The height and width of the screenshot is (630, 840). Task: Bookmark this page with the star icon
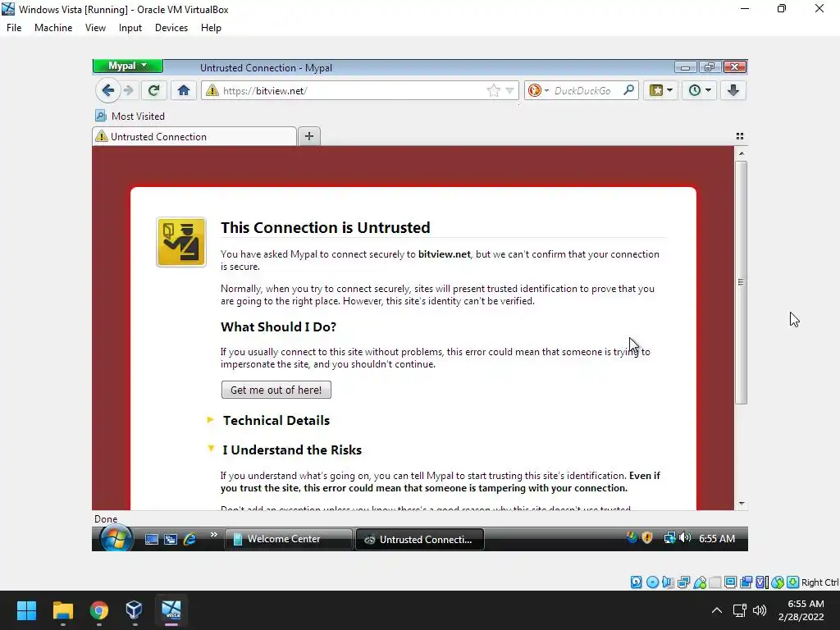[x=493, y=90]
